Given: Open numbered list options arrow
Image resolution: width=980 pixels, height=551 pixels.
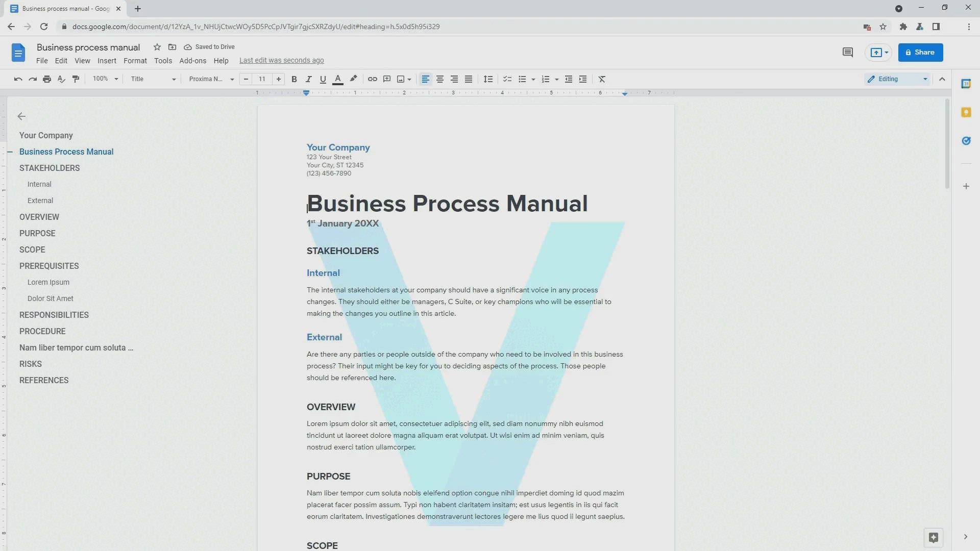Looking at the screenshot, I should (556, 80).
